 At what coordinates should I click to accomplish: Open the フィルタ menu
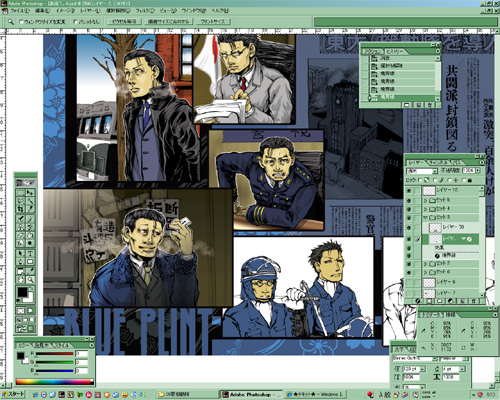coord(145,11)
